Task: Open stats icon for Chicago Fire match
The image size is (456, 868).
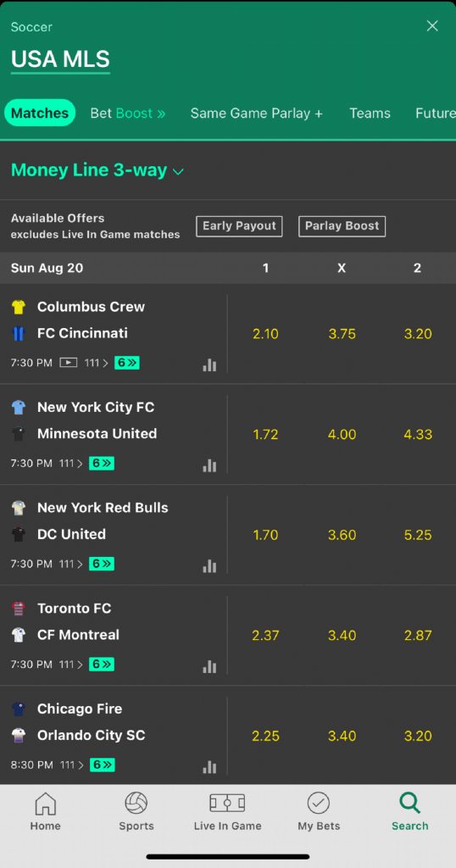Action: 209,766
